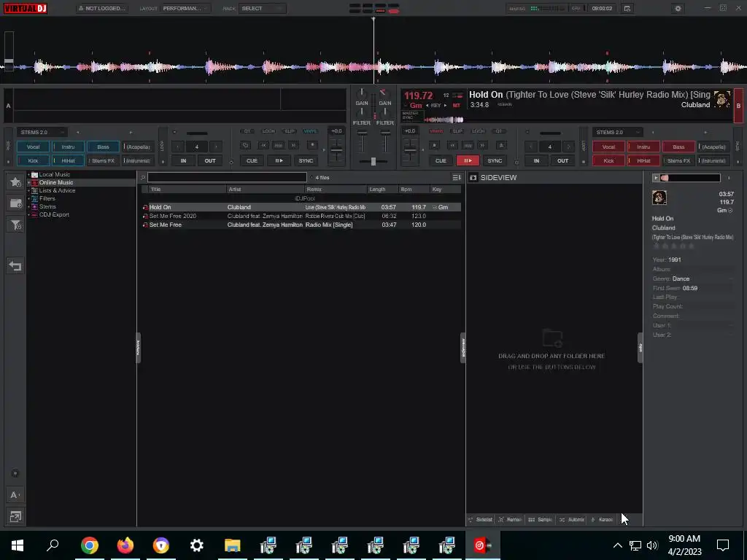Click the filter funnel icon in browser sidebar
Screen dimensions: 747x560
pos(15,225)
